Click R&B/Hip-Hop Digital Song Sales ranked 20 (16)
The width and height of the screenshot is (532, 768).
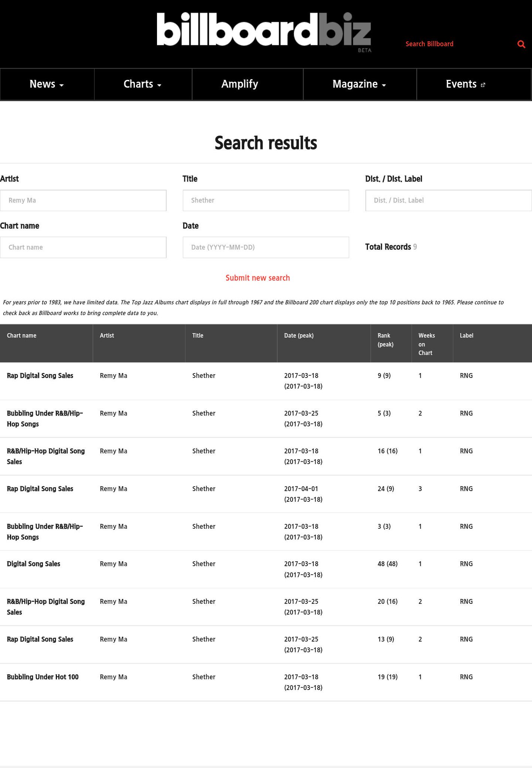(46, 607)
